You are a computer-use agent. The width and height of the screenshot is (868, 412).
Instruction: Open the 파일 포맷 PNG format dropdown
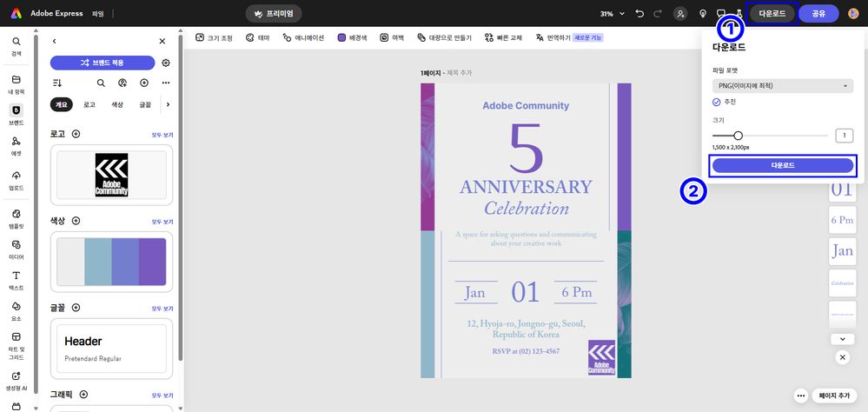click(782, 86)
